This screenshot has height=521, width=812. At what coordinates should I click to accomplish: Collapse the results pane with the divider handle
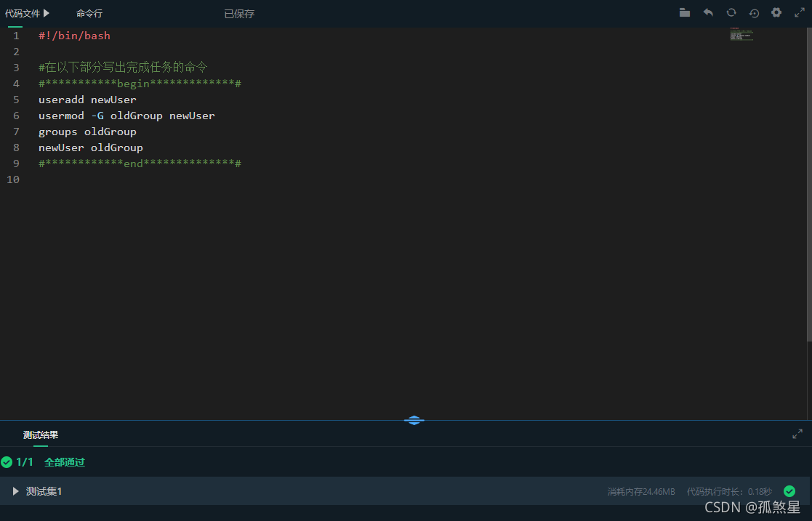[414, 420]
